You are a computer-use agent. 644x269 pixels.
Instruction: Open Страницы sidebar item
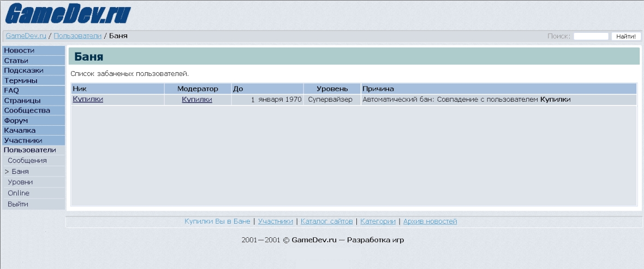[34, 101]
